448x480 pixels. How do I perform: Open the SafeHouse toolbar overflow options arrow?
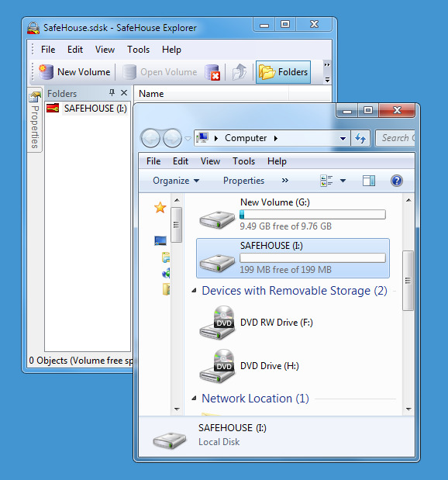pyautogui.click(x=327, y=80)
